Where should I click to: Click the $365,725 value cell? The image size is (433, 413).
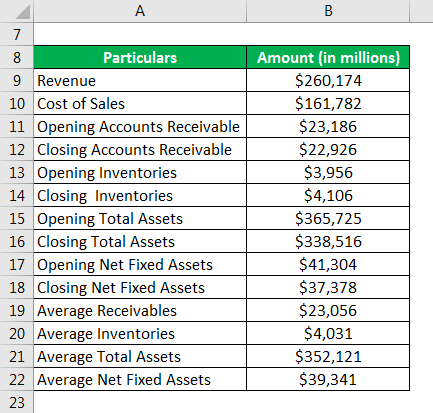pos(328,218)
